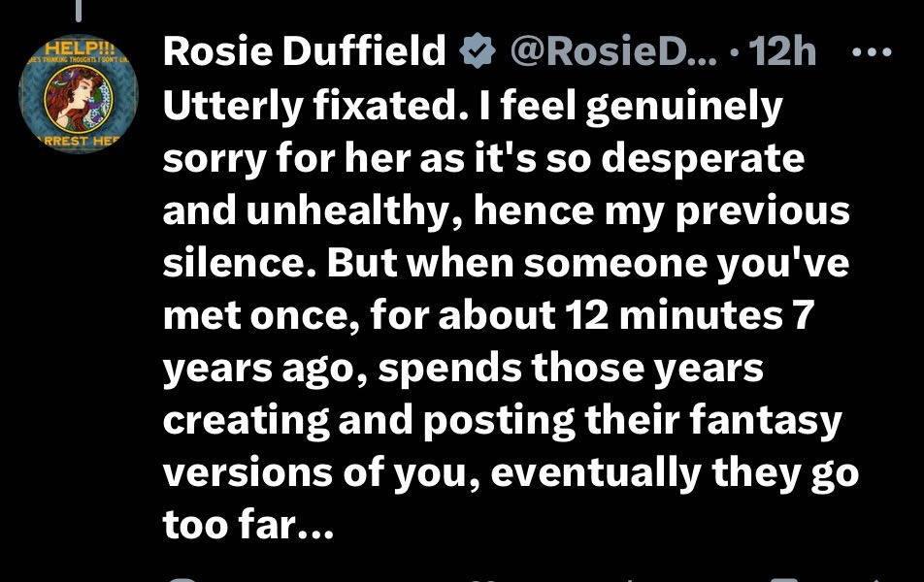Click the yellow HELP!!! text on avatar
This screenshot has width=924, height=582.
click(x=78, y=49)
